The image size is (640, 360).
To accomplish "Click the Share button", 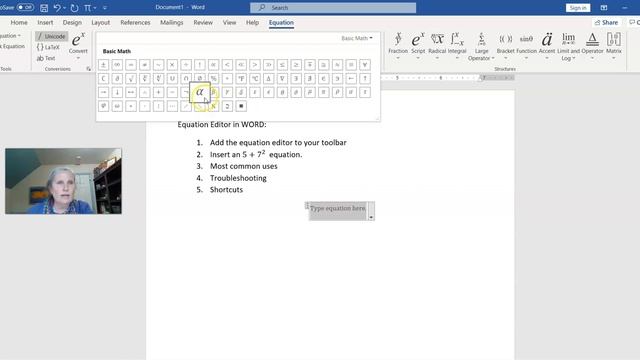I will [x=606, y=22].
